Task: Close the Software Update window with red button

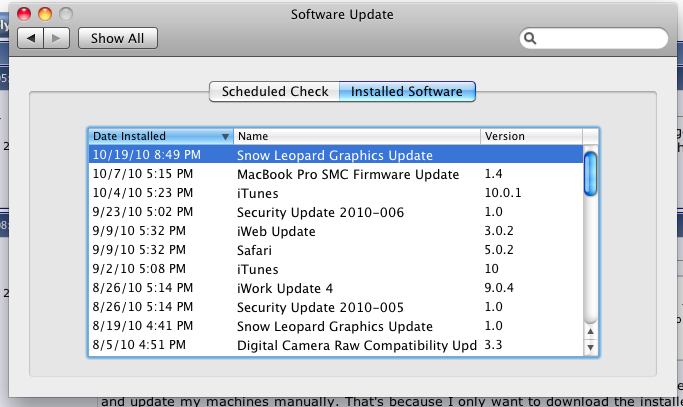Action: coord(24,14)
